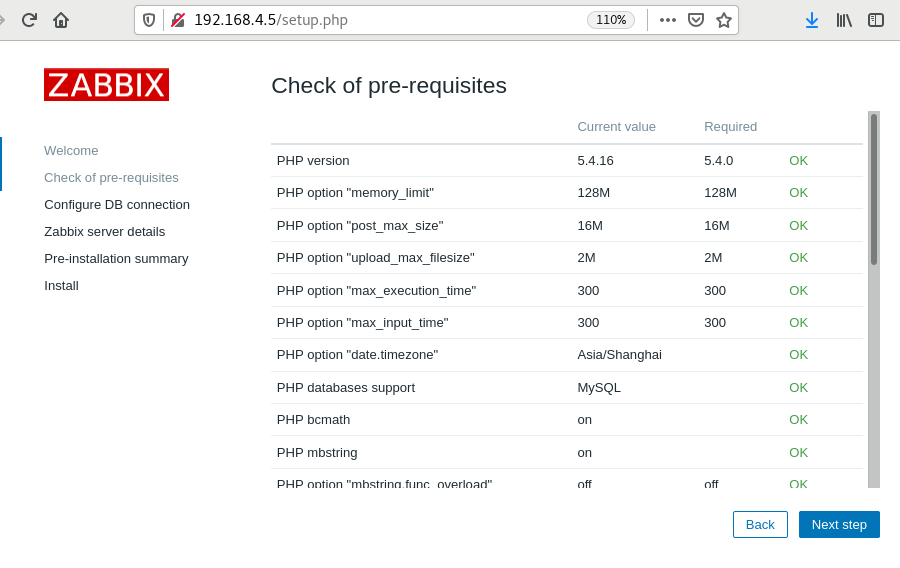The image size is (900, 568).
Task: Go to browser home page icon
Action: (x=61, y=20)
